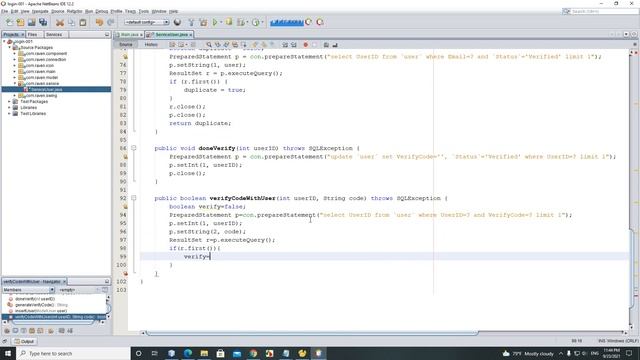This screenshot has width=640, height=360.
Task: Run the project with the green play icon
Action: pos(215,22)
